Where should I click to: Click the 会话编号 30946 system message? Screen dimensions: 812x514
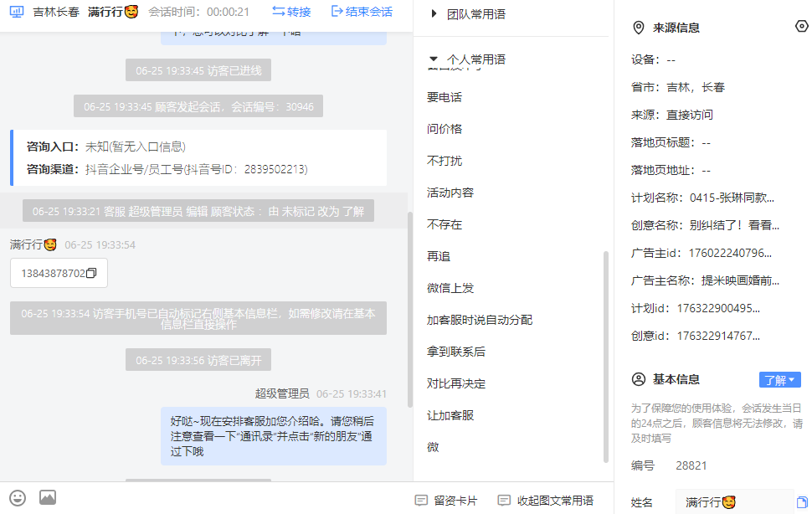click(198, 106)
